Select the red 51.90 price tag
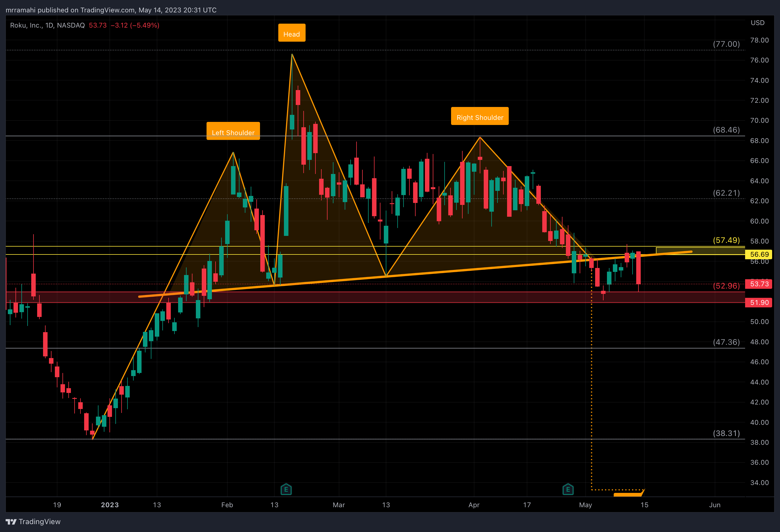This screenshot has height=532, width=780. 759,302
